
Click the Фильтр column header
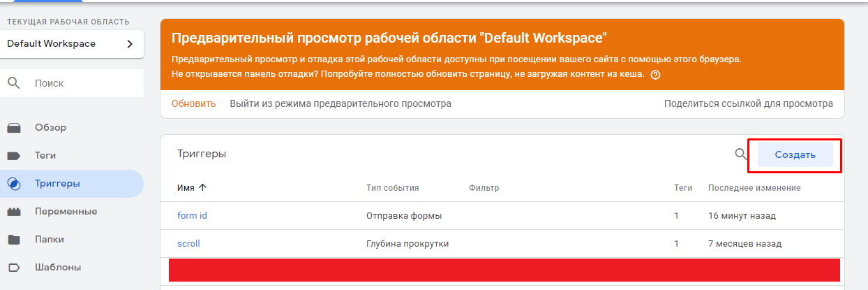pos(484,188)
